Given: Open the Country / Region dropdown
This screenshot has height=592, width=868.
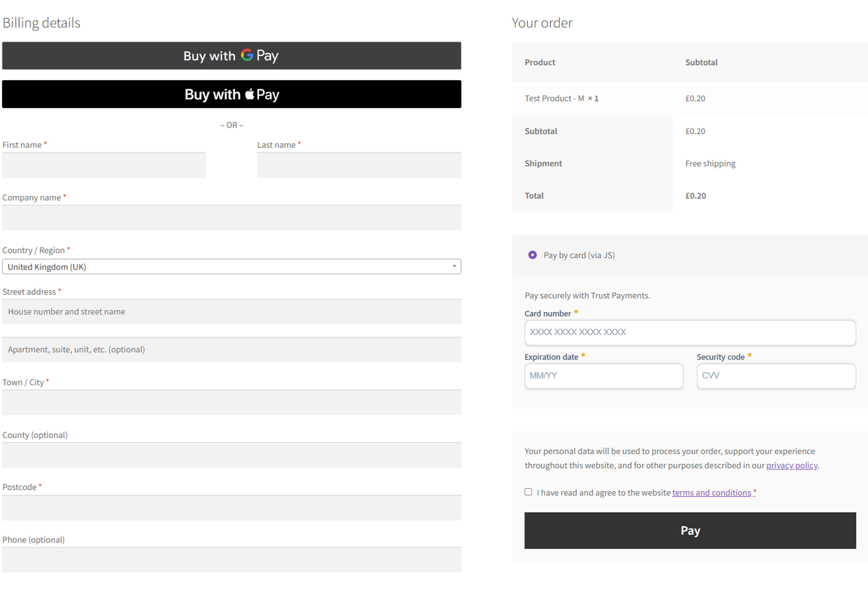Looking at the screenshot, I should (232, 267).
